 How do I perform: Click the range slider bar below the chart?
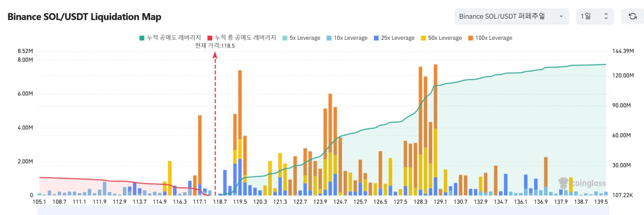tap(323, 211)
